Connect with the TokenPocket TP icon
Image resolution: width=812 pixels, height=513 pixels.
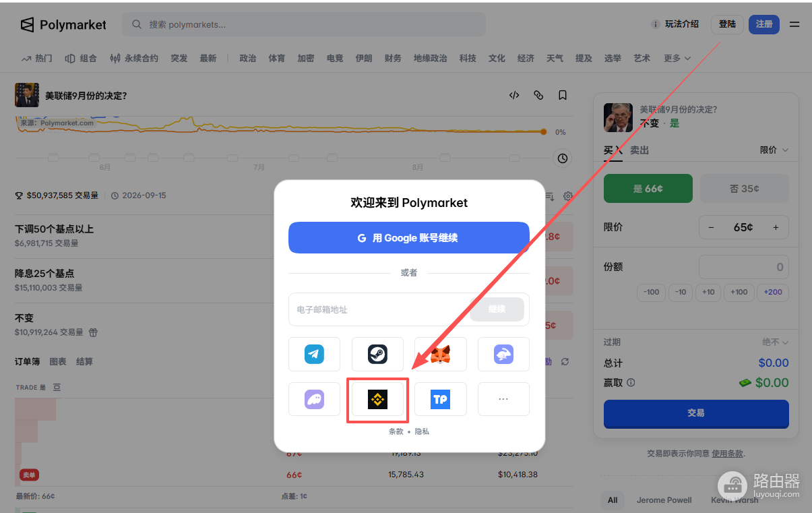click(x=440, y=399)
